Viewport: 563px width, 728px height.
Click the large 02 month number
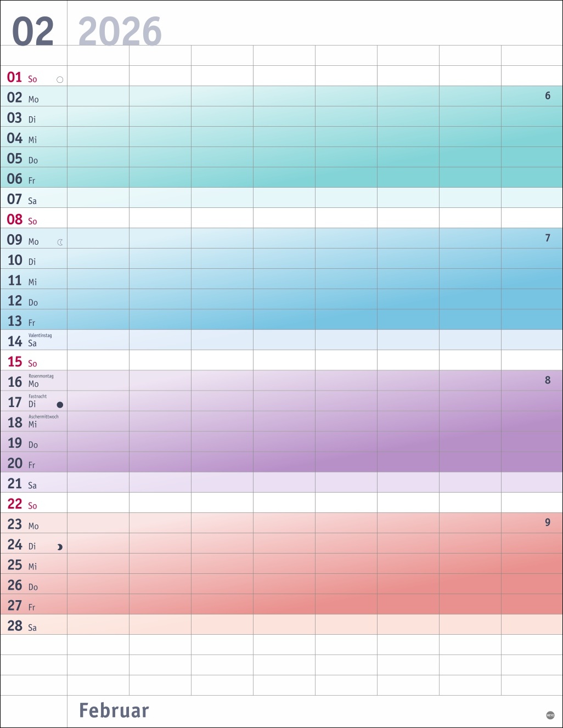tap(33, 31)
